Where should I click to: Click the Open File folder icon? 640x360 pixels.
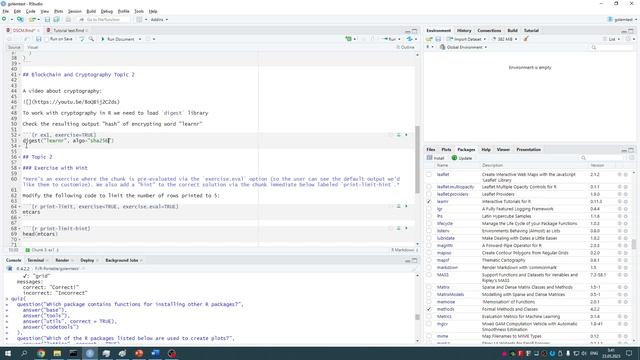pyautogui.click(x=32, y=19)
